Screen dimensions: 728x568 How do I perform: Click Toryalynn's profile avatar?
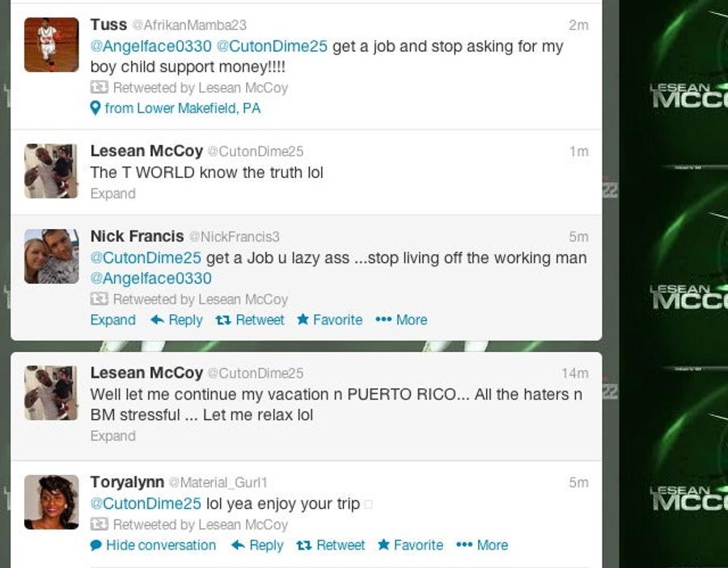pyautogui.click(x=52, y=502)
